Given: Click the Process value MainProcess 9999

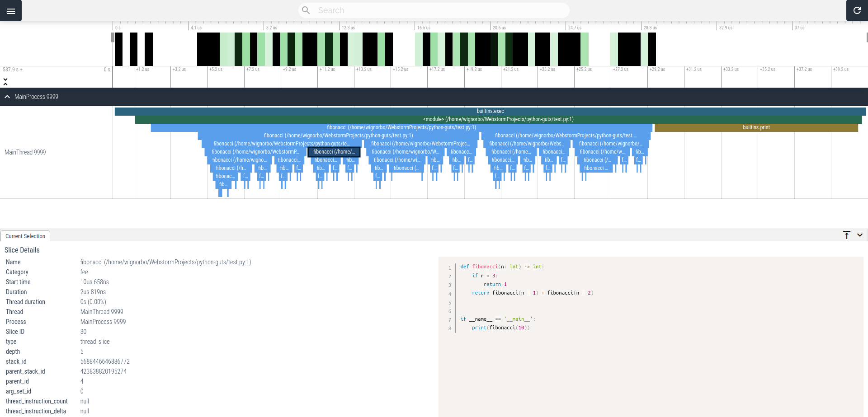Looking at the screenshot, I should [x=103, y=322].
